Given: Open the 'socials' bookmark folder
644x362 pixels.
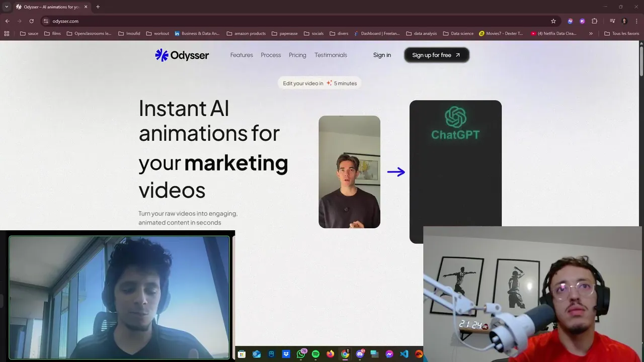Looking at the screenshot, I should click(x=313, y=34).
